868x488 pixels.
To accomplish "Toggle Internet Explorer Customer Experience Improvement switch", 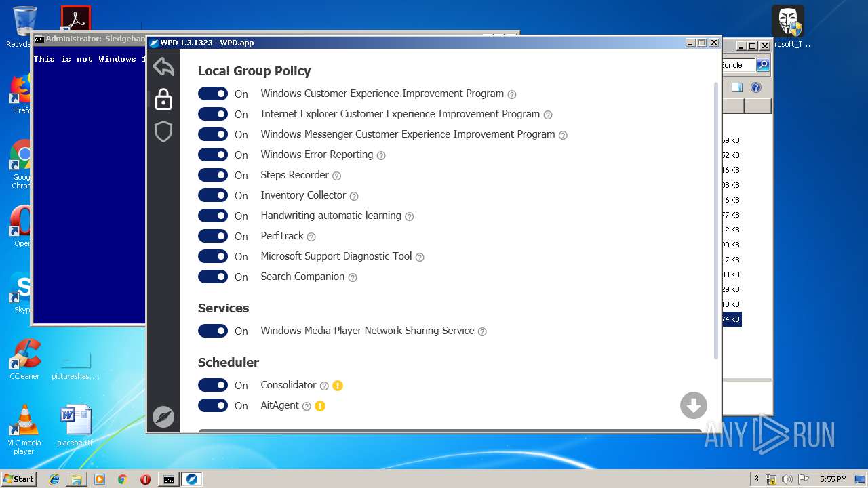I will click(x=213, y=114).
